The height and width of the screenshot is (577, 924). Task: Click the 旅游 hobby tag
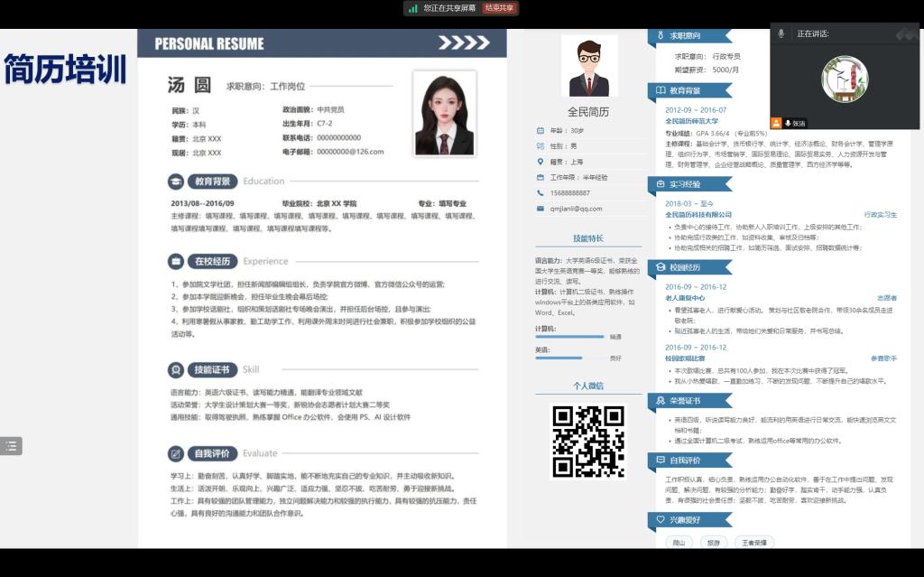point(713,543)
